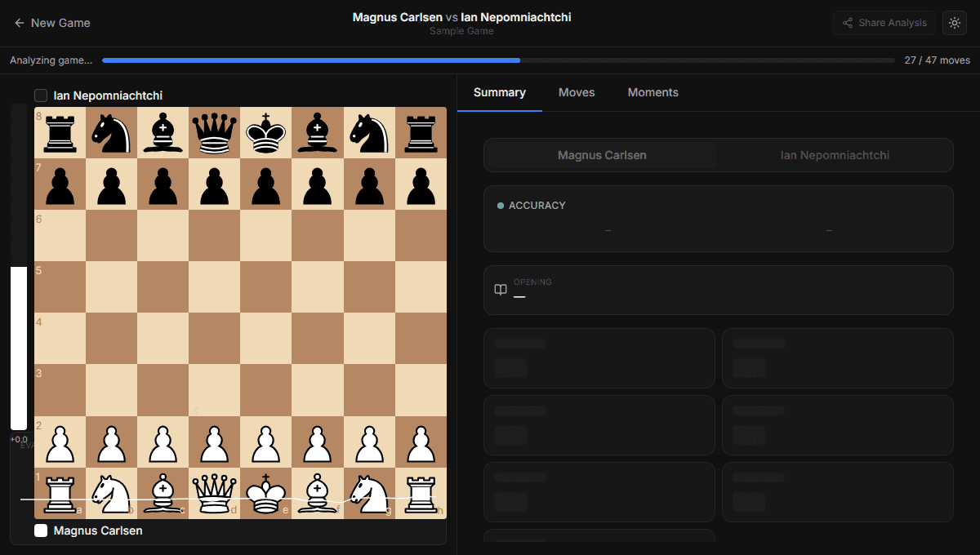Viewport: 980px width, 555px height.
Task: Click the black color marker beside Ian Nepomniachtchi
Action: tap(41, 95)
